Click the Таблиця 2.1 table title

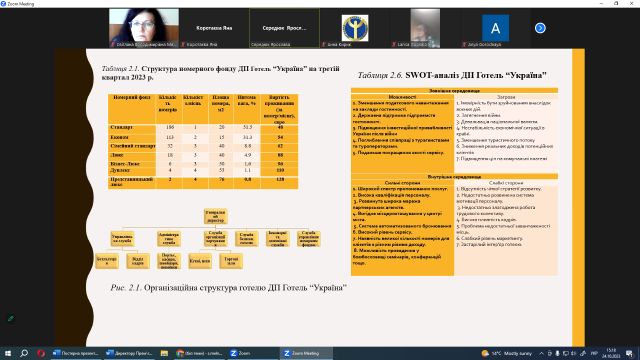(x=220, y=73)
